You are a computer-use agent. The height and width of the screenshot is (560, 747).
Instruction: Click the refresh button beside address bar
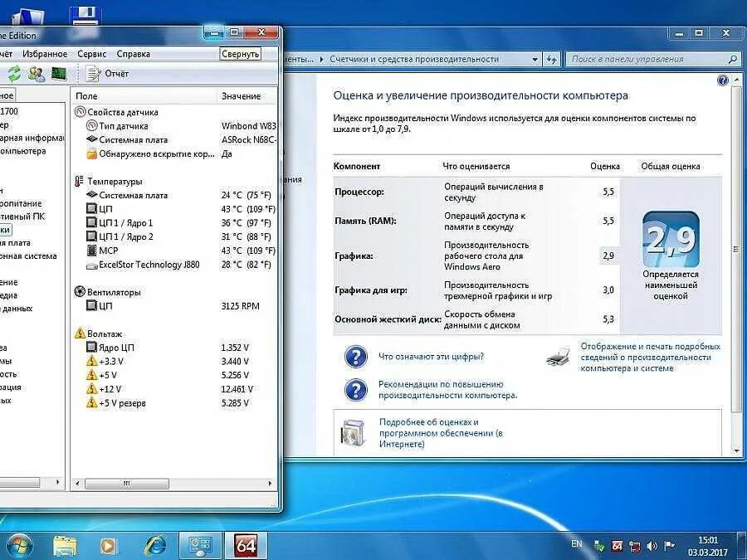(x=552, y=60)
